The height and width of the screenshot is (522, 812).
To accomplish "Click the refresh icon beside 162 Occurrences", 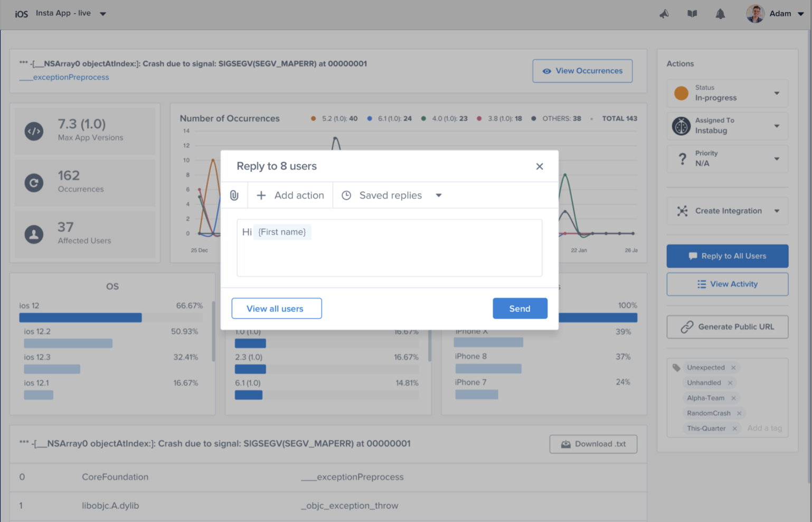I will pos(34,183).
